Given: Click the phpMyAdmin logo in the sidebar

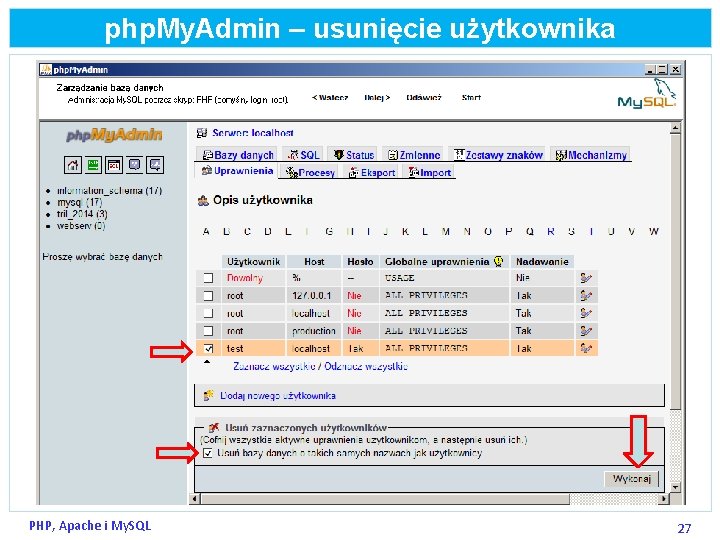Looking at the screenshot, I should 114,135.
